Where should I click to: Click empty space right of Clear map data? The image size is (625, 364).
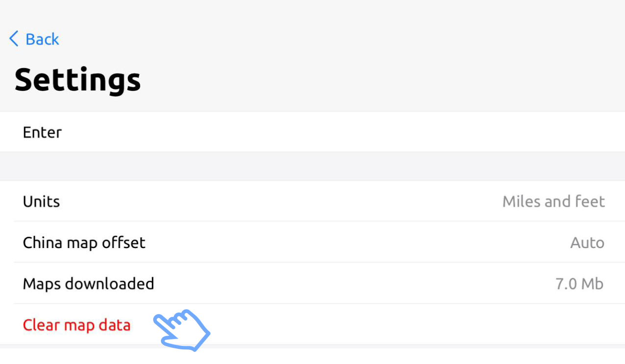coord(392,325)
